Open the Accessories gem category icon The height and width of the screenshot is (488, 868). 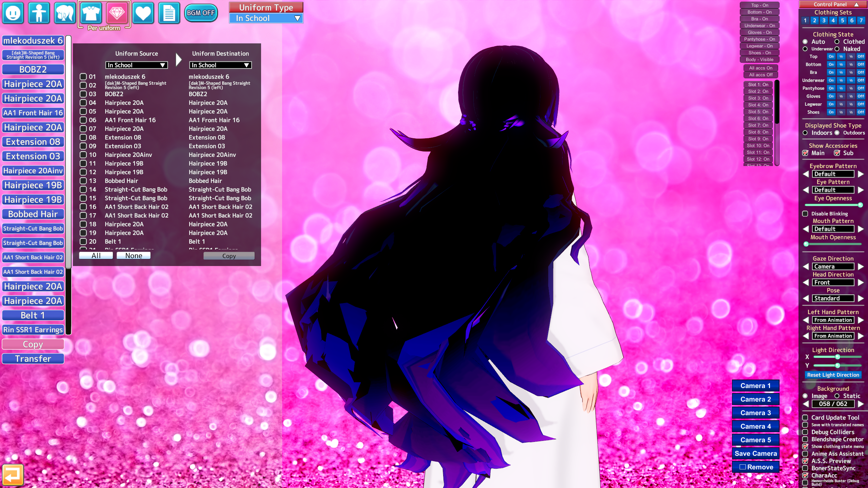click(117, 13)
